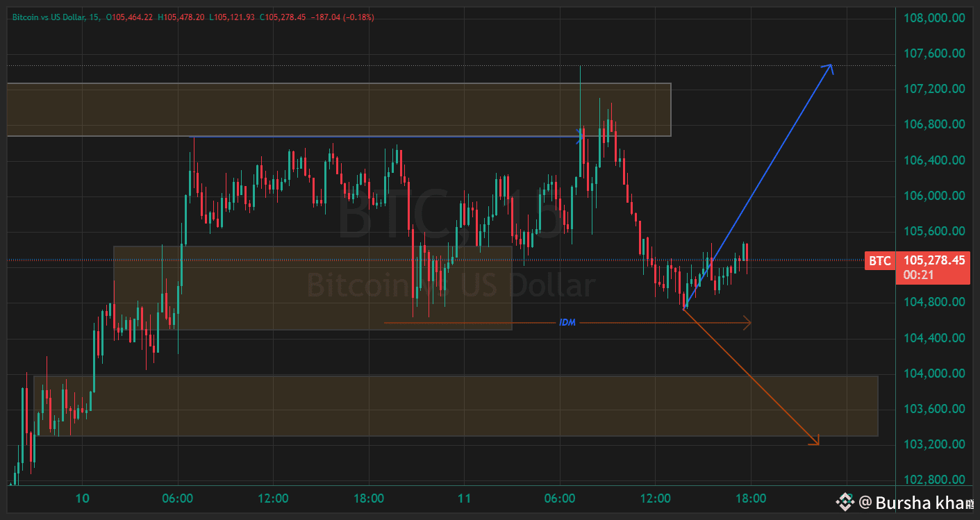Viewport: 980px width, 520px height.
Task: Click the 102,800.00 price axis label
Action: point(933,480)
